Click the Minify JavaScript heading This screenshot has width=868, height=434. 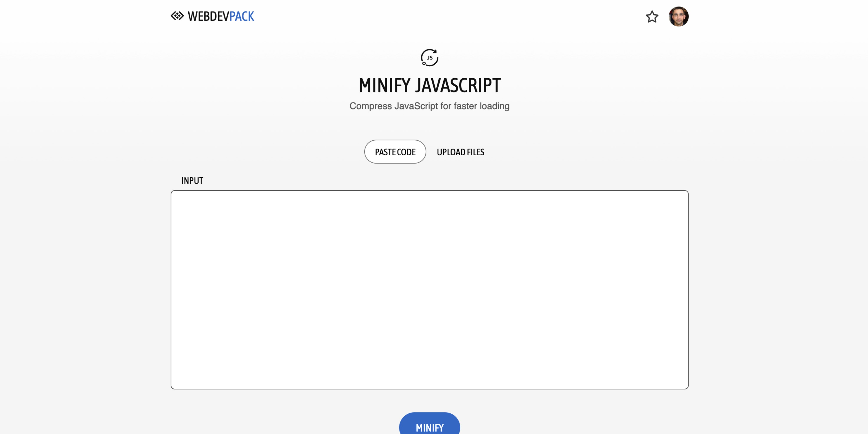[430, 85]
